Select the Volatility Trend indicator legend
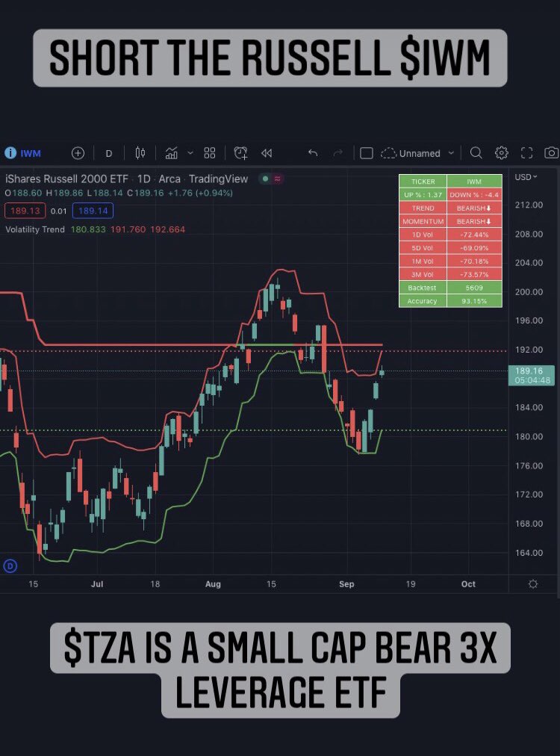 click(34, 229)
